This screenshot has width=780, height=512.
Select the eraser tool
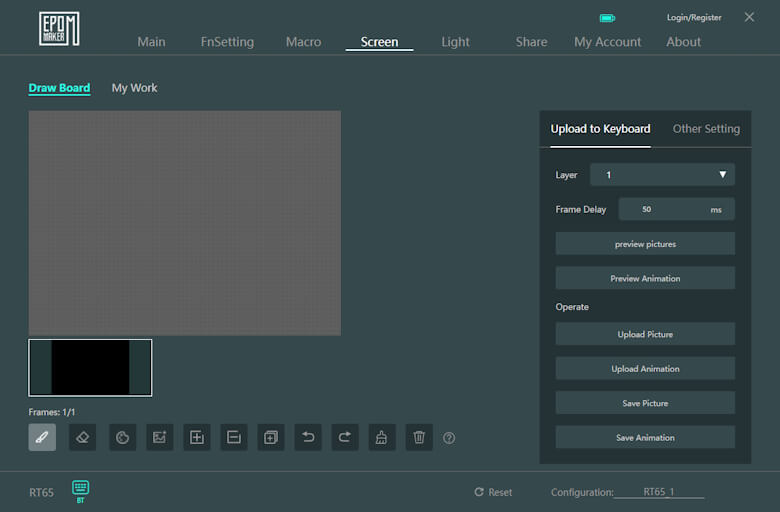pyautogui.click(x=82, y=437)
